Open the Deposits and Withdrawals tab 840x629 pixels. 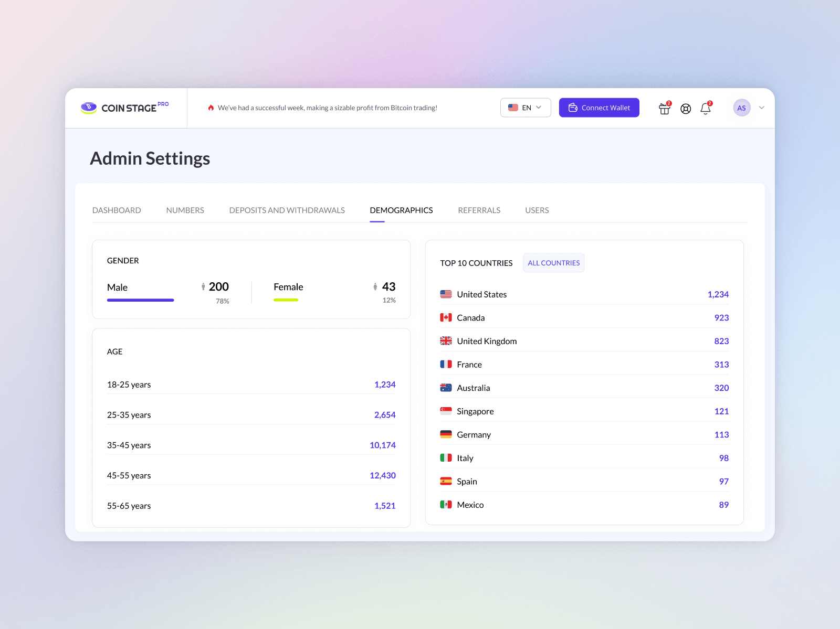(287, 210)
